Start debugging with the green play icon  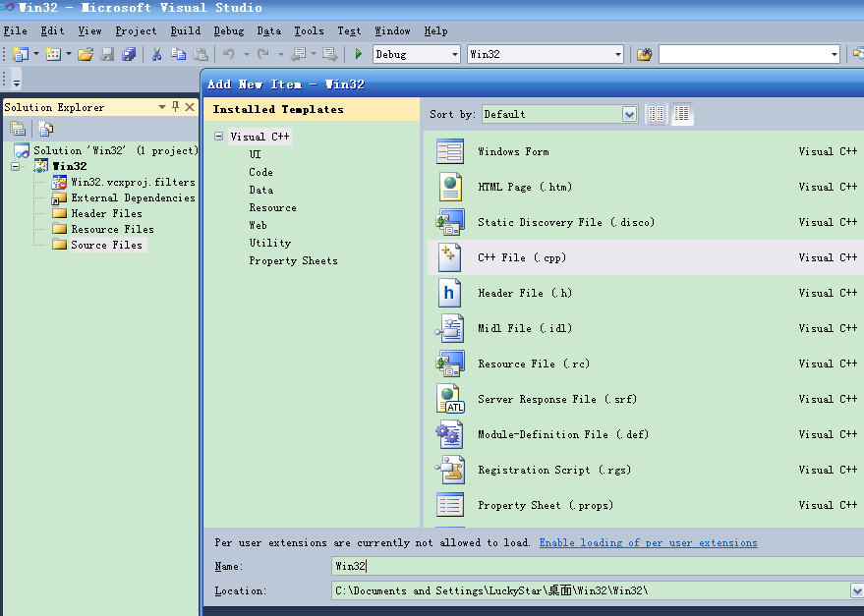359,54
